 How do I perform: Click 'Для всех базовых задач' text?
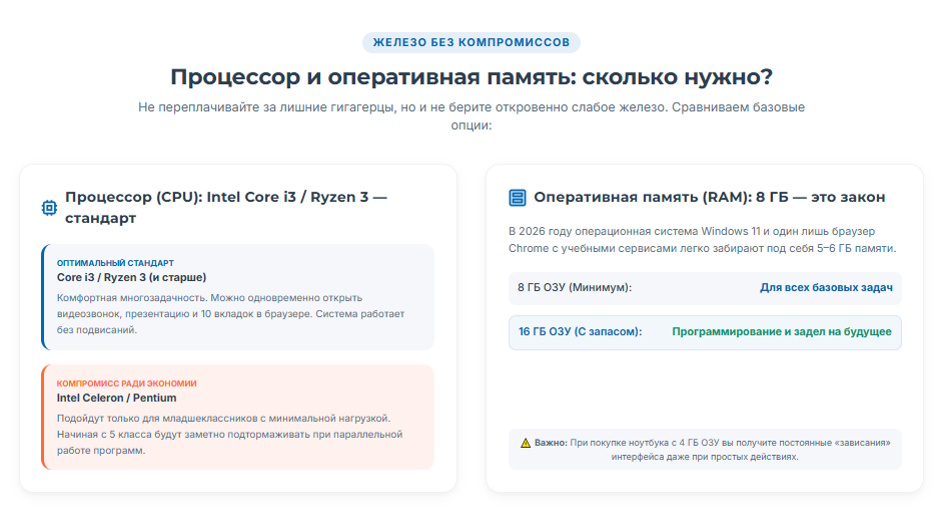point(826,288)
